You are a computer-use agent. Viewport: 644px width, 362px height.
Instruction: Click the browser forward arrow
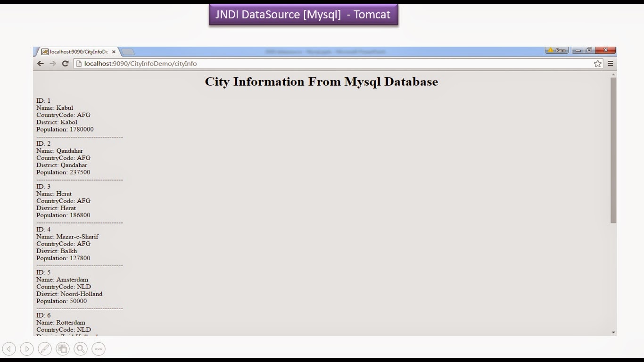pyautogui.click(x=53, y=64)
